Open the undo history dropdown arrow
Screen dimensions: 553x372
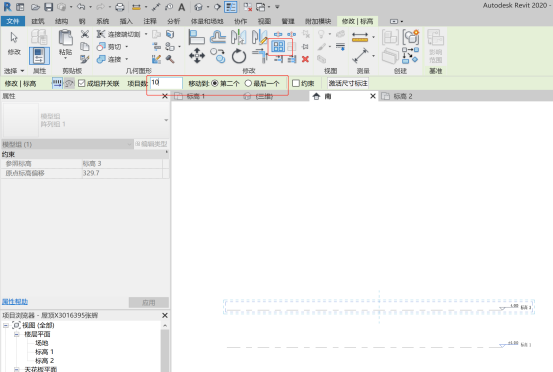coord(90,7)
